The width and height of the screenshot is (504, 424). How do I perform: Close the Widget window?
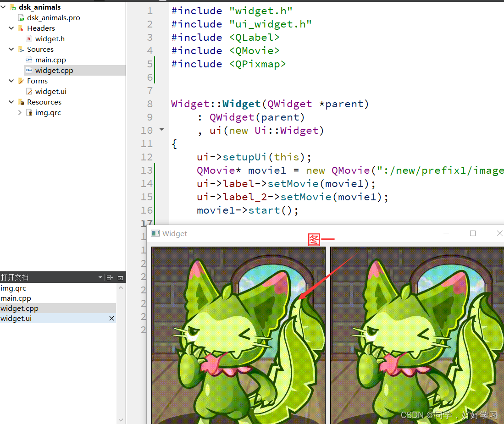499,233
